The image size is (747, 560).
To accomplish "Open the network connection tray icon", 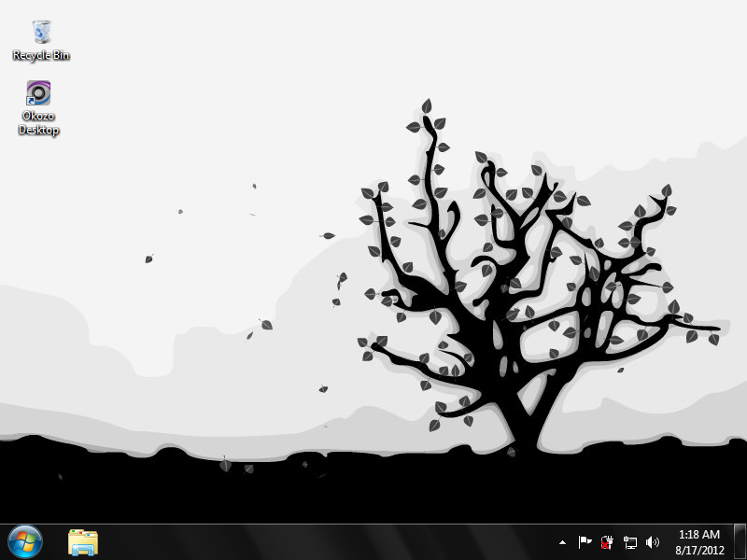I will point(629,542).
